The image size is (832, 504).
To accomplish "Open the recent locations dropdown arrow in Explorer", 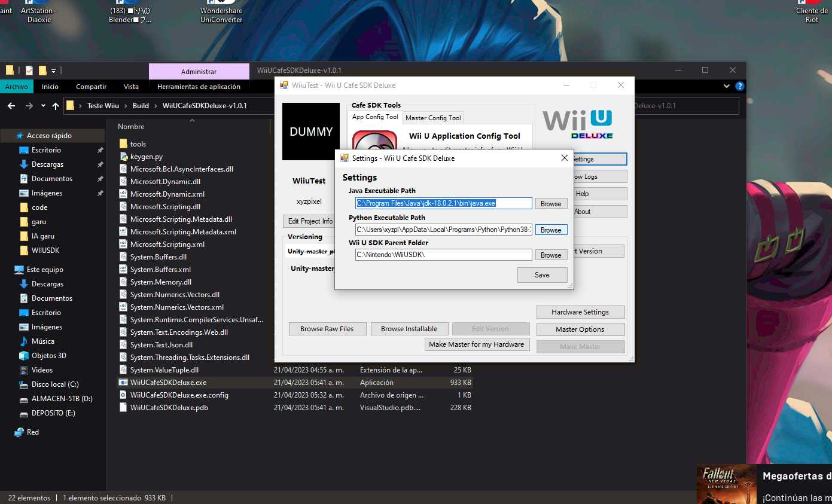I will point(43,106).
